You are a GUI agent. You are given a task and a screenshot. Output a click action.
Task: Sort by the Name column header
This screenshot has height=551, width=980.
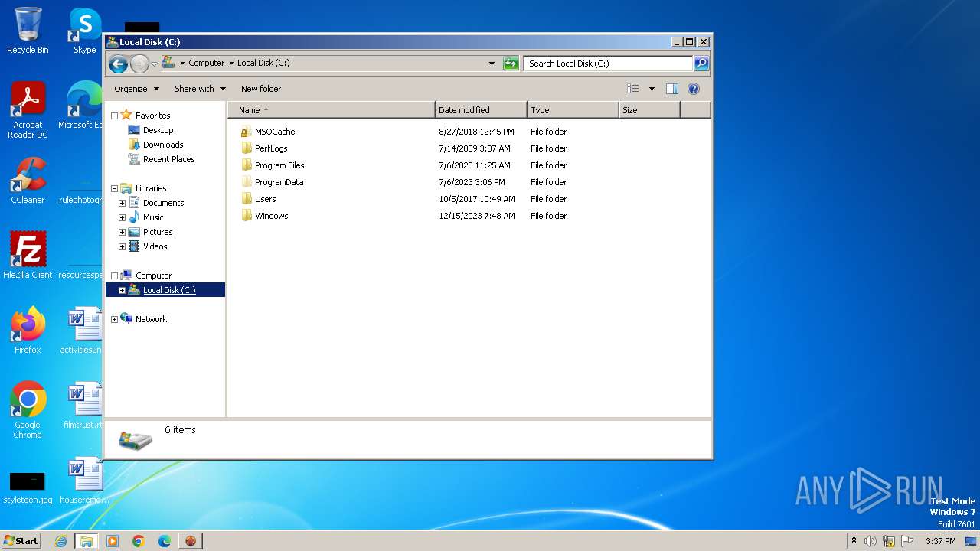click(x=332, y=110)
